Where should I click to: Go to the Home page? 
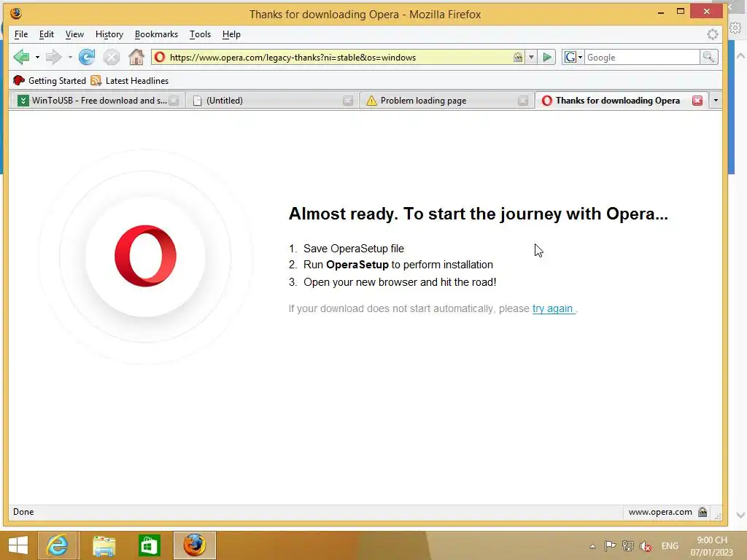pyautogui.click(x=136, y=57)
